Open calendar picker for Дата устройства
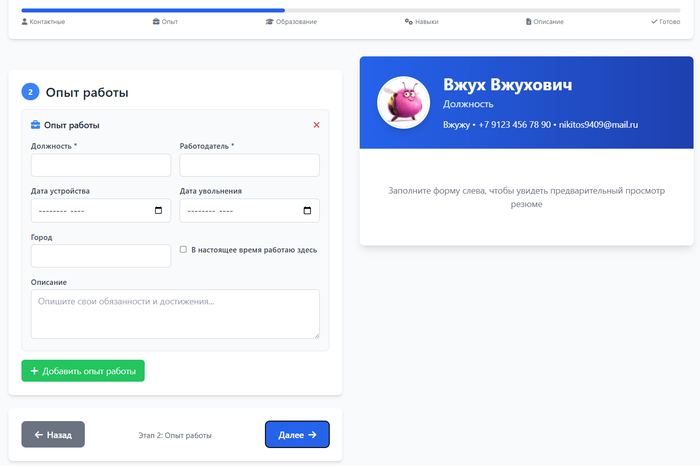The height and width of the screenshot is (466, 700). point(158,211)
